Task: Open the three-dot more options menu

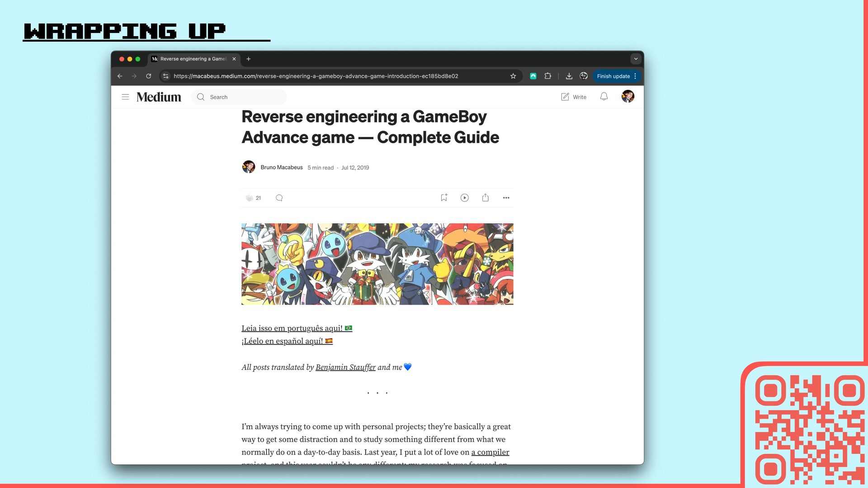Action: click(x=506, y=198)
